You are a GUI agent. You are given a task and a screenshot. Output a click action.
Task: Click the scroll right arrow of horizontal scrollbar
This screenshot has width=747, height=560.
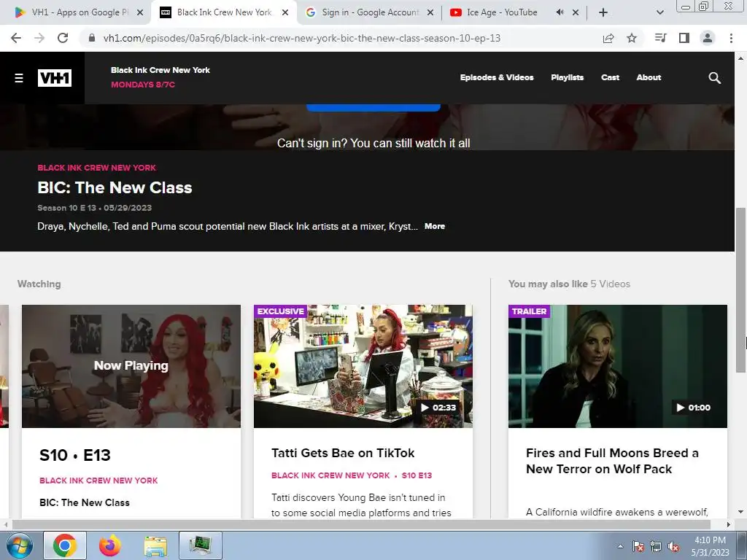729,524
